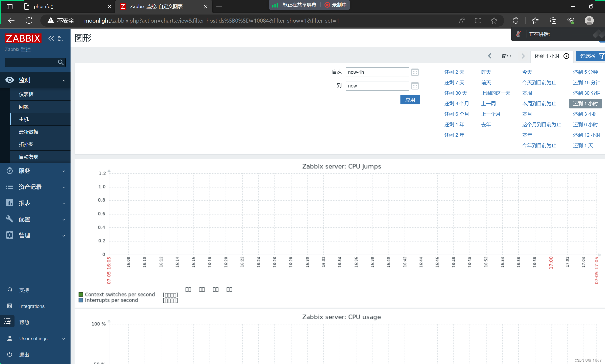Open 主机 hosts submenu item
This screenshot has width=605, height=364.
pos(40,119)
